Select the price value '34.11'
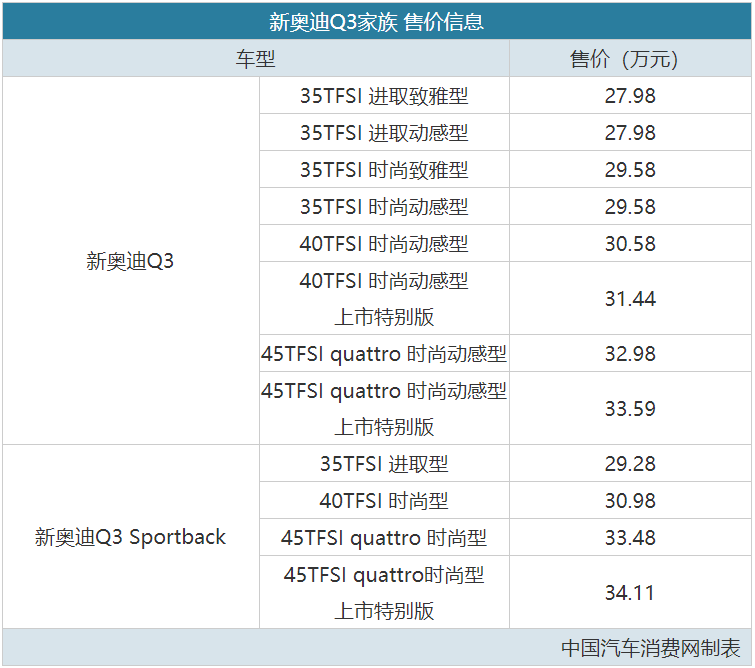Screen dimensions: 755x668 click(x=630, y=593)
